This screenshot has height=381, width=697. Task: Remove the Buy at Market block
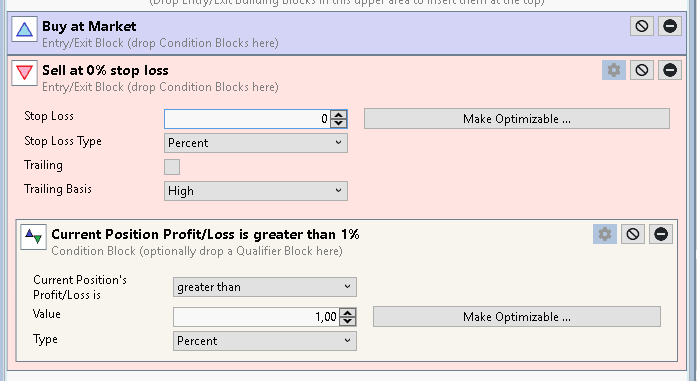pos(670,26)
